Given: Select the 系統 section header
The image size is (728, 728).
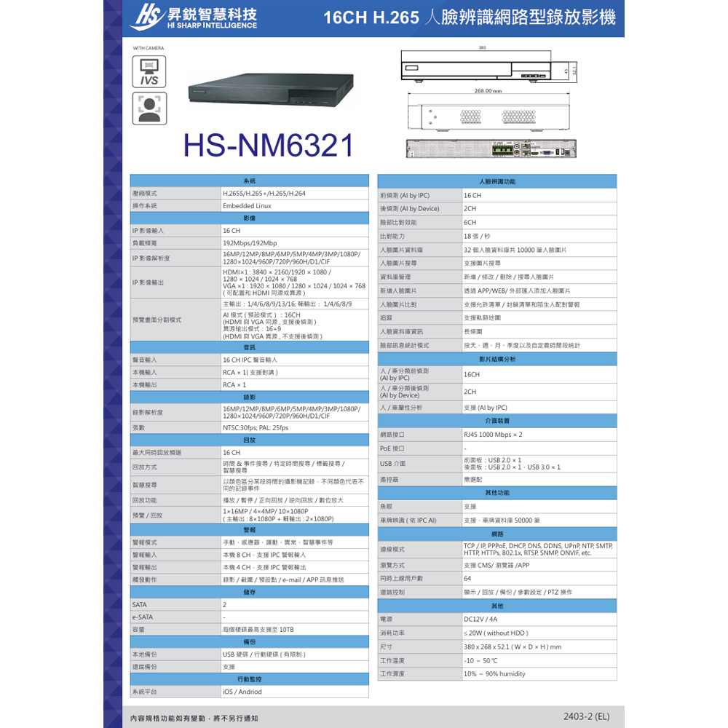Looking at the screenshot, I should tap(249, 181).
